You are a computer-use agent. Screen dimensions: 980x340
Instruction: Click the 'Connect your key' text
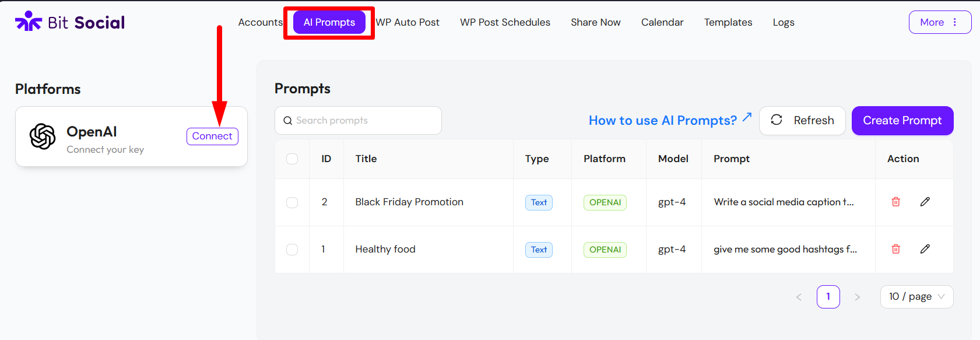105,149
